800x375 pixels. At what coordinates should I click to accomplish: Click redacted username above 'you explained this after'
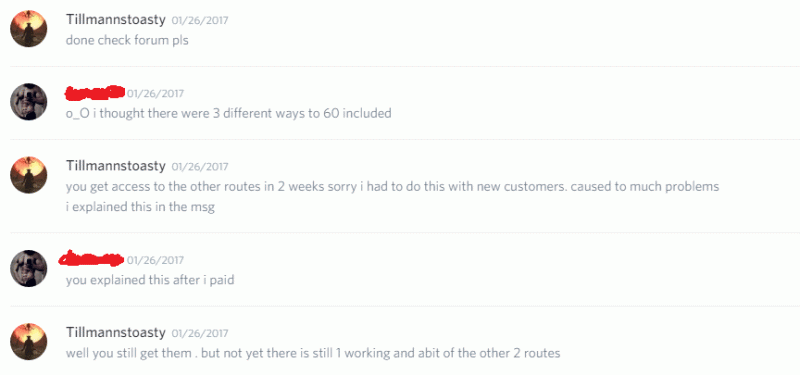[x=91, y=259]
